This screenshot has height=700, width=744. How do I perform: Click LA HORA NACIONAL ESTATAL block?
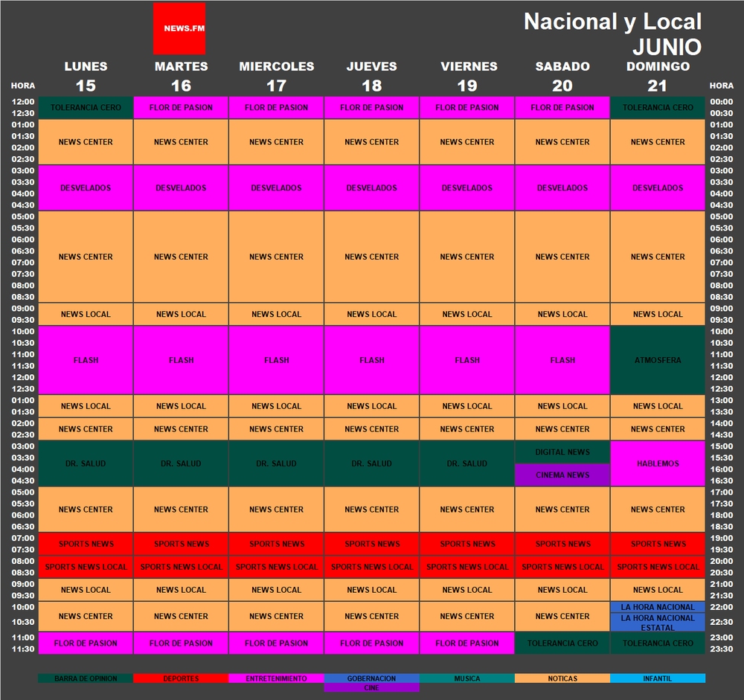point(657,623)
